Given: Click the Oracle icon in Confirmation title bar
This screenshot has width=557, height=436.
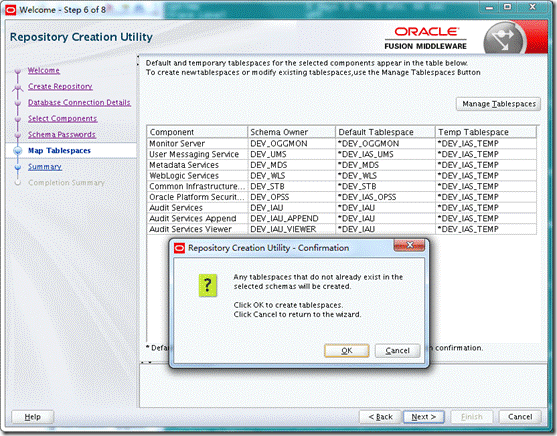Looking at the screenshot, I should click(x=180, y=248).
